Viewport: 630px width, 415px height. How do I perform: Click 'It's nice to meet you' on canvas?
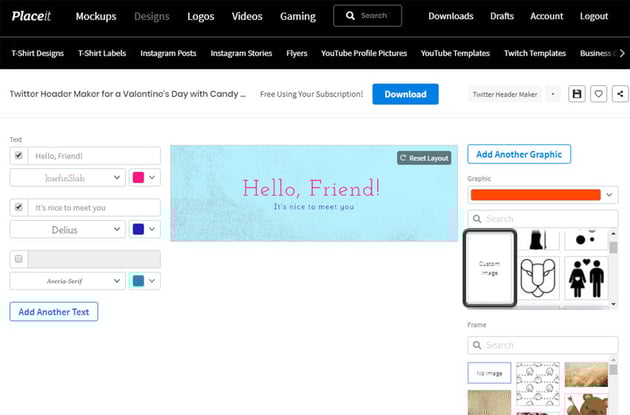point(314,206)
